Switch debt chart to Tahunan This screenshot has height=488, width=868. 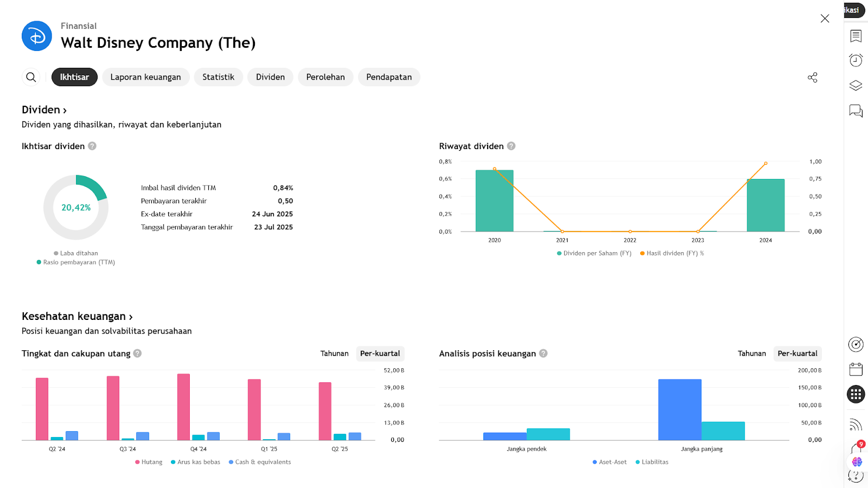[334, 354]
